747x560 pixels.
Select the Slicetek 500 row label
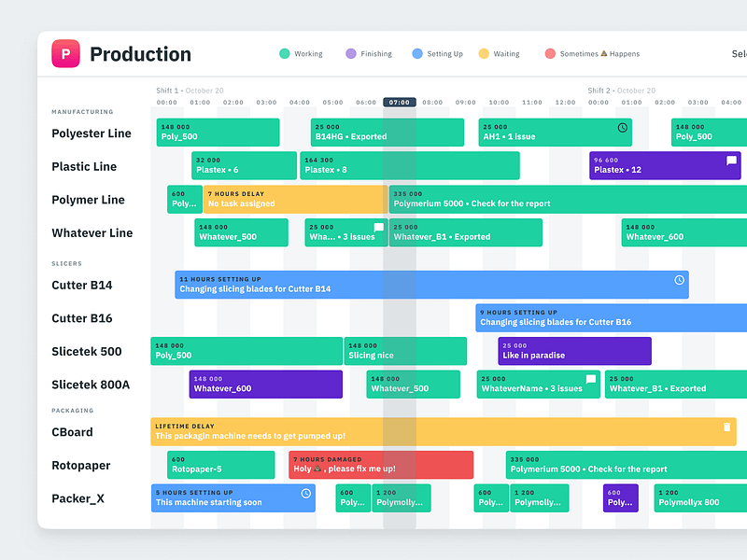87,352
